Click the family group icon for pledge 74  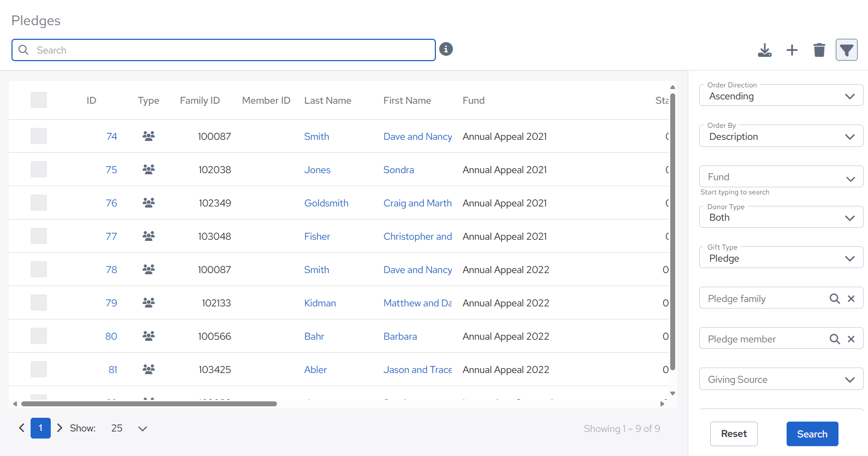149,136
